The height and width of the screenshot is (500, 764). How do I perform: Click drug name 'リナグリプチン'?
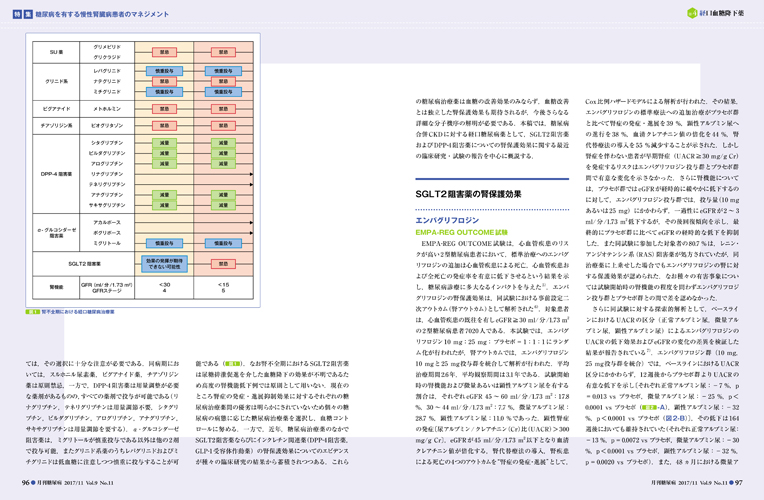coord(107,174)
